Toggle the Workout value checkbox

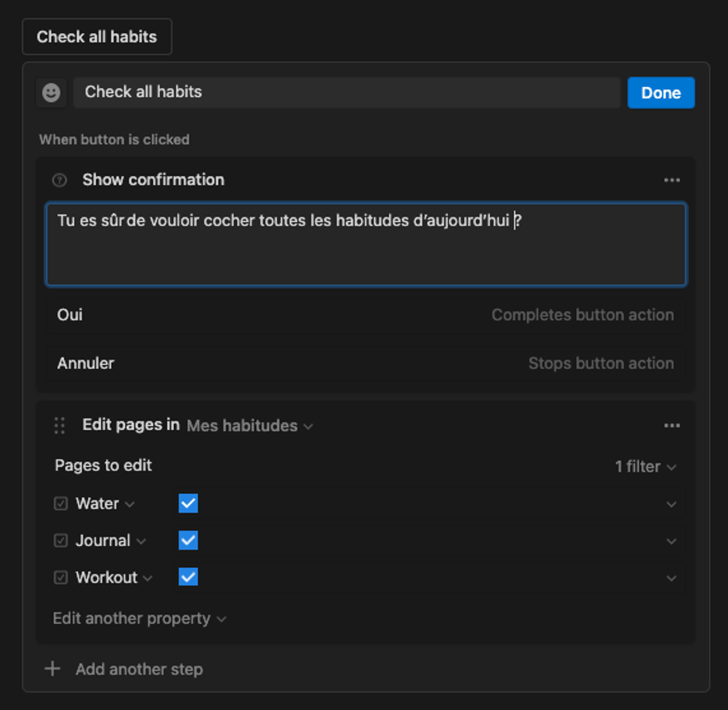(x=188, y=577)
